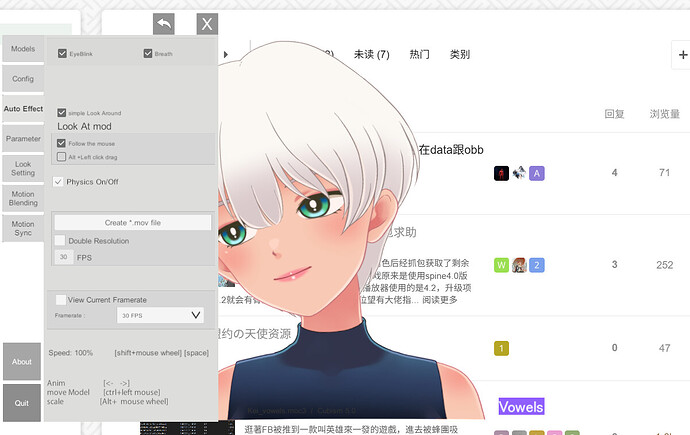The image size is (690, 435).
Task: Open the Config tab
Action: pyautogui.click(x=23, y=79)
